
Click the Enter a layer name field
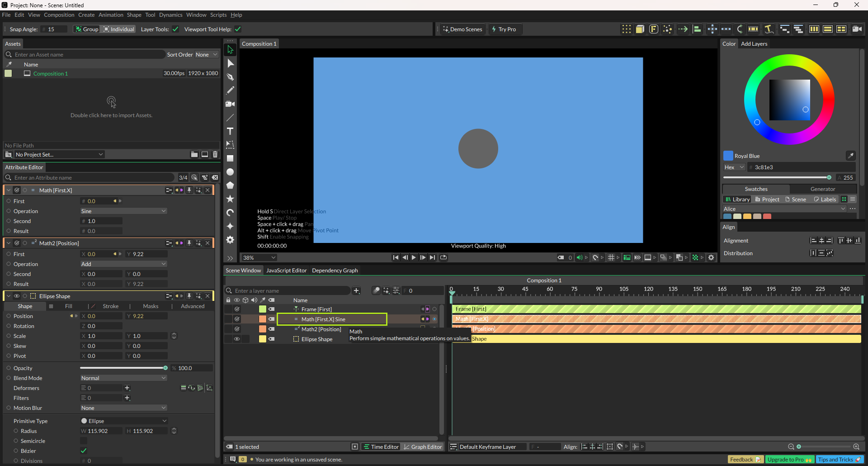click(289, 291)
